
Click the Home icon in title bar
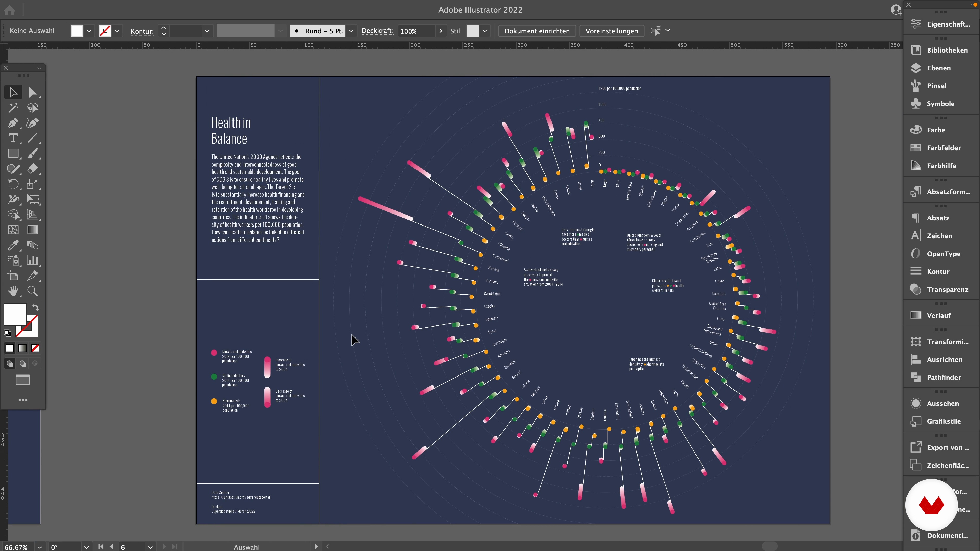[x=9, y=10]
